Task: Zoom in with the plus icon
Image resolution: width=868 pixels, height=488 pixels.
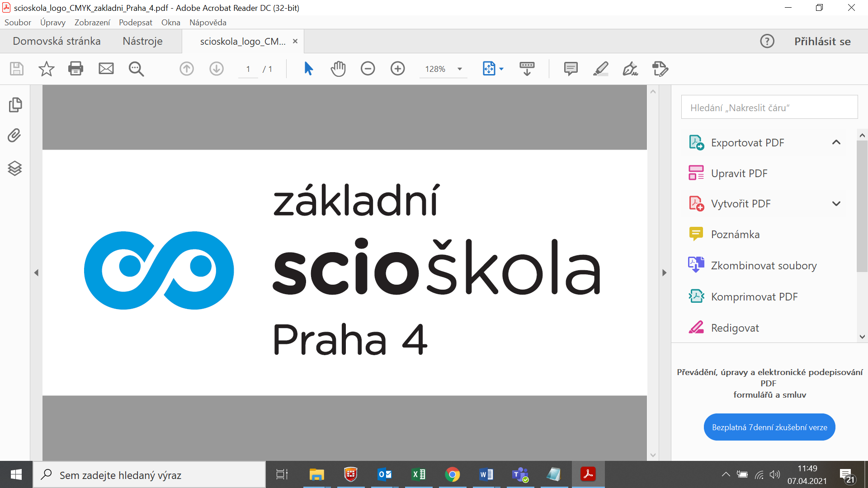Action: coord(398,69)
